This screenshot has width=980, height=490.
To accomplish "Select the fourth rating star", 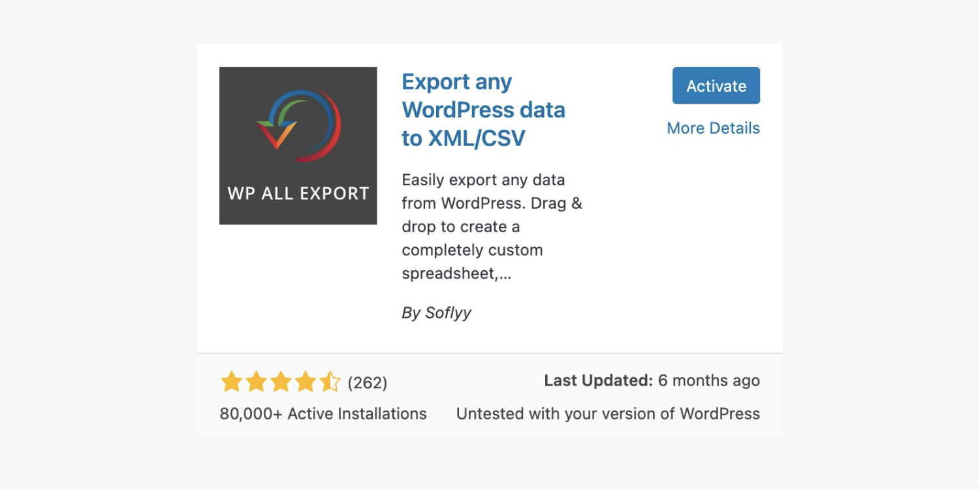I will pyautogui.click(x=305, y=382).
